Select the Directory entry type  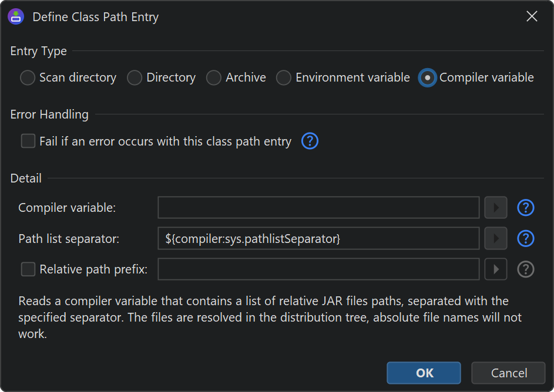135,78
